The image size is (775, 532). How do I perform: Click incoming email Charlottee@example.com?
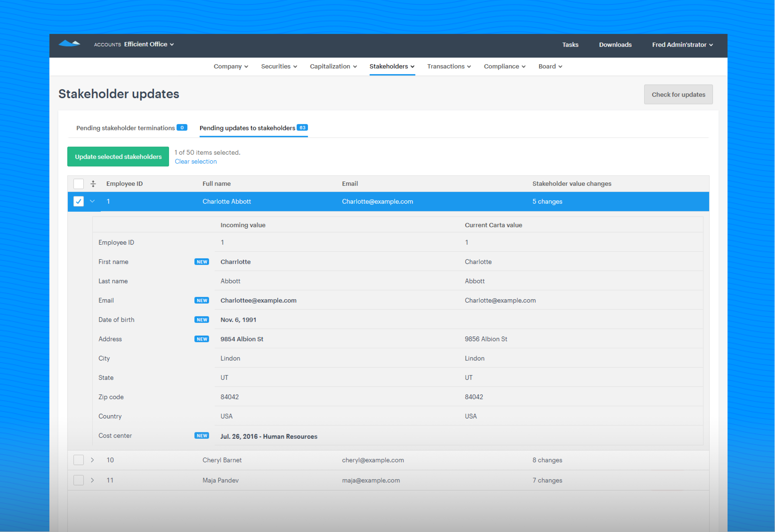click(x=258, y=300)
